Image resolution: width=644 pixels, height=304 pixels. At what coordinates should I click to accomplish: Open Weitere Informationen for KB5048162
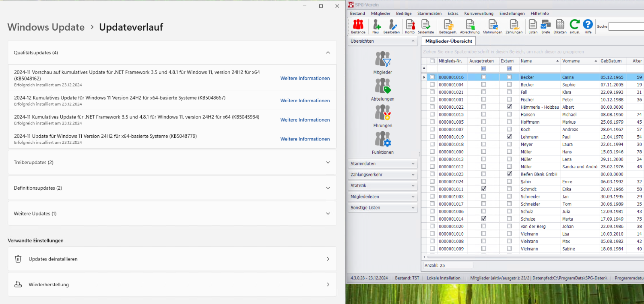[305, 78]
